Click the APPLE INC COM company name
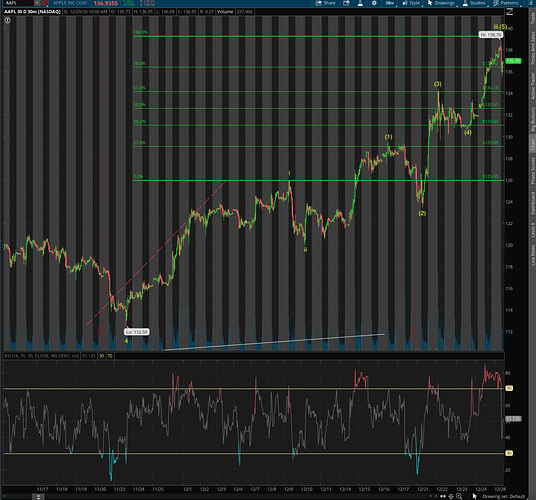 pos(70,3)
